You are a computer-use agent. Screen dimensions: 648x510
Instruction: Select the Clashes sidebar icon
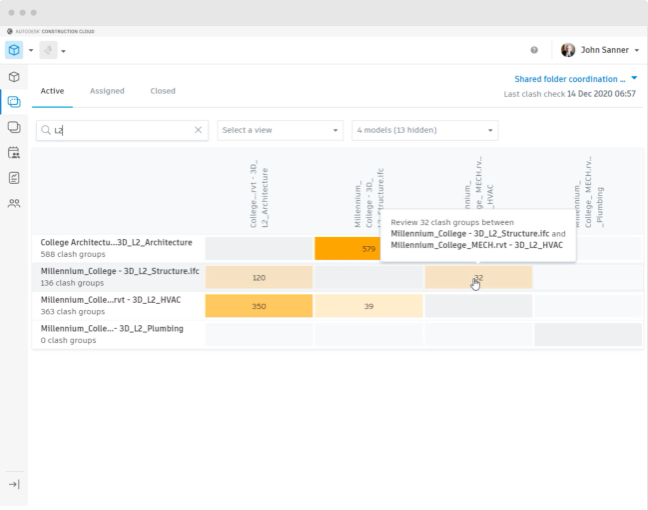click(x=14, y=102)
